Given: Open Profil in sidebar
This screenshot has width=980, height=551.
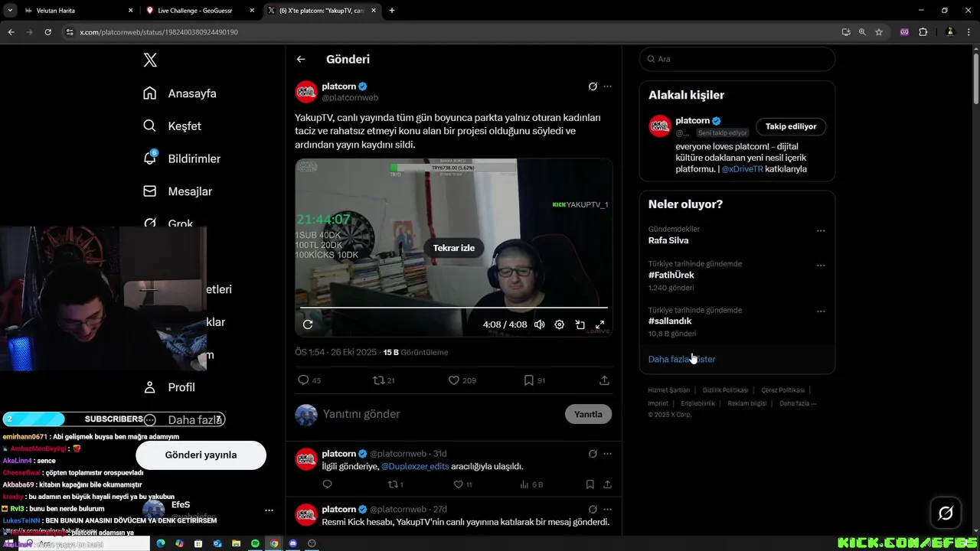Looking at the screenshot, I should pyautogui.click(x=169, y=387).
